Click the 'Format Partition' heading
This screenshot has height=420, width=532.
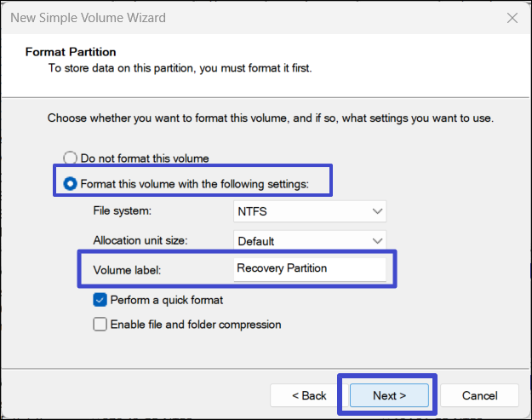pyautogui.click(x=71, y=52)
